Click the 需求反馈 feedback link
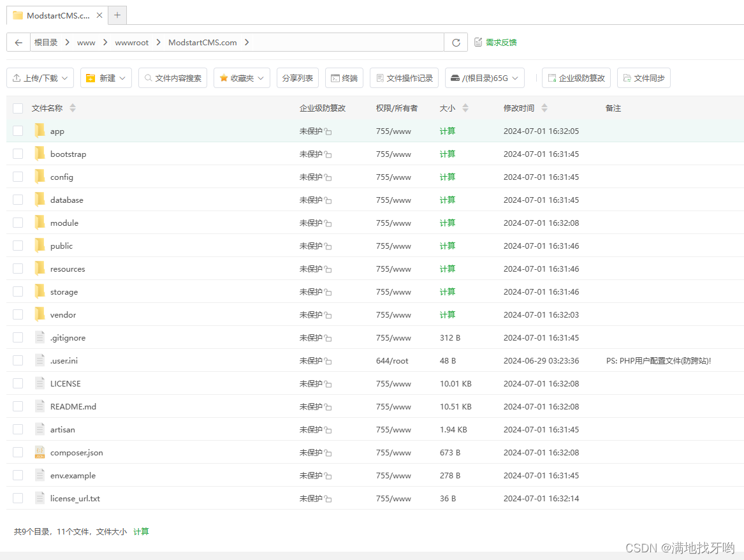 [500, 42]
